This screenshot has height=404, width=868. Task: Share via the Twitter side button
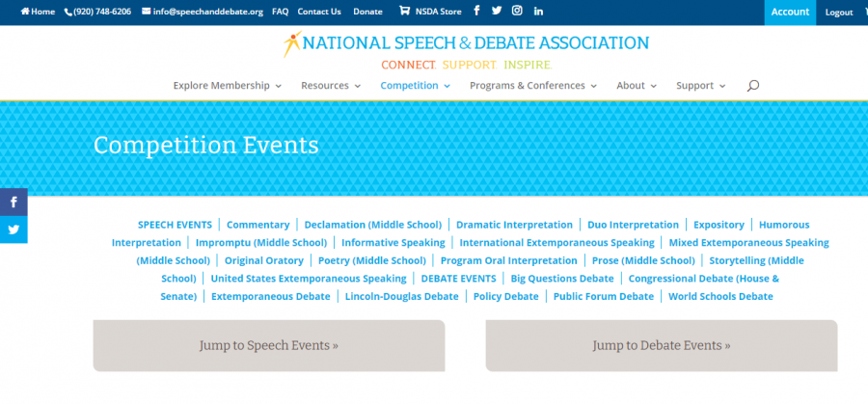[14, 229]
